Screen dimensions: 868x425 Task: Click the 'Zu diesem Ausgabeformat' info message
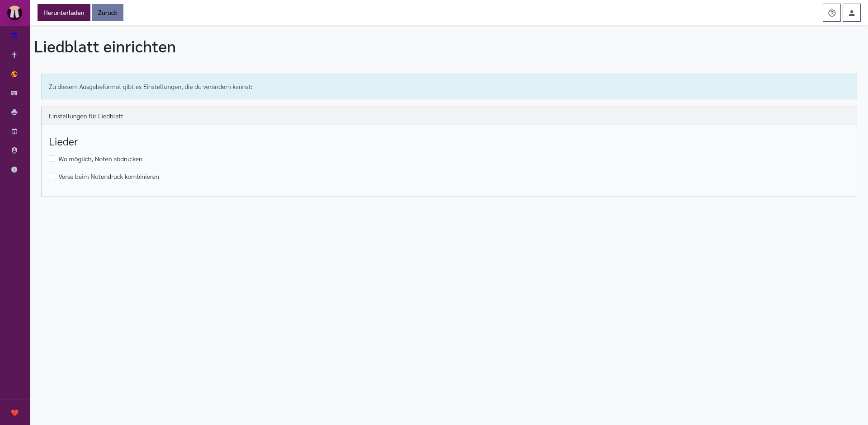[x=449, y=87]
